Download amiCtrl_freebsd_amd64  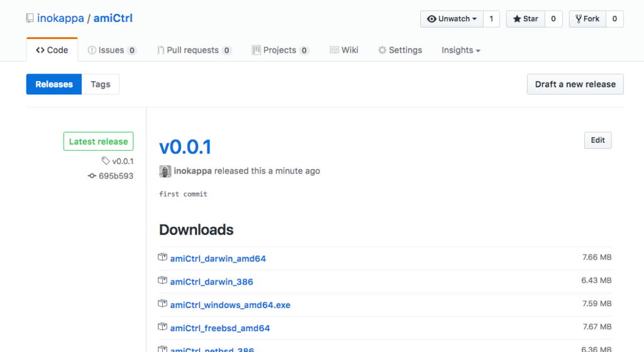click(x=220, y=328)
